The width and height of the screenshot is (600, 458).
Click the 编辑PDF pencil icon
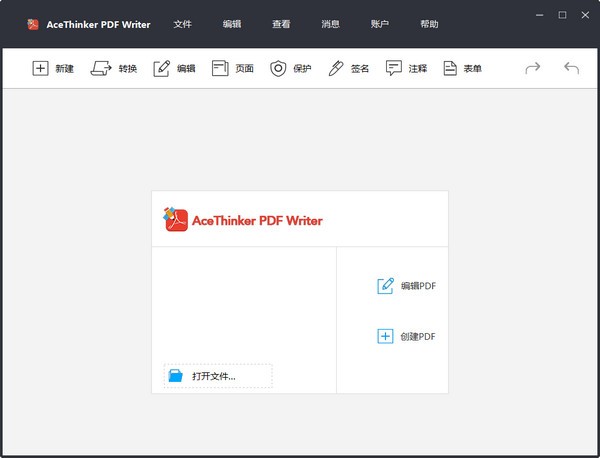pyautogui.click(x=385, y=286)
